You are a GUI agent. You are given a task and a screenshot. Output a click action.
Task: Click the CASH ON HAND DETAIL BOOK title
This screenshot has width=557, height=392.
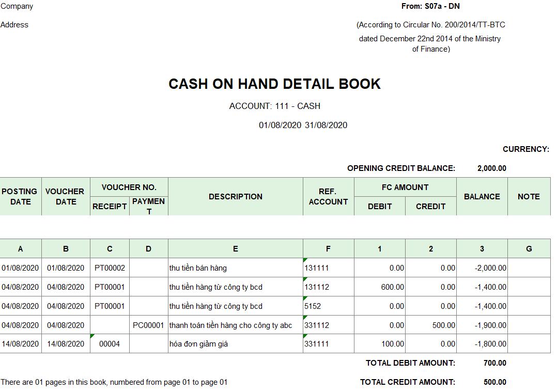274,84
